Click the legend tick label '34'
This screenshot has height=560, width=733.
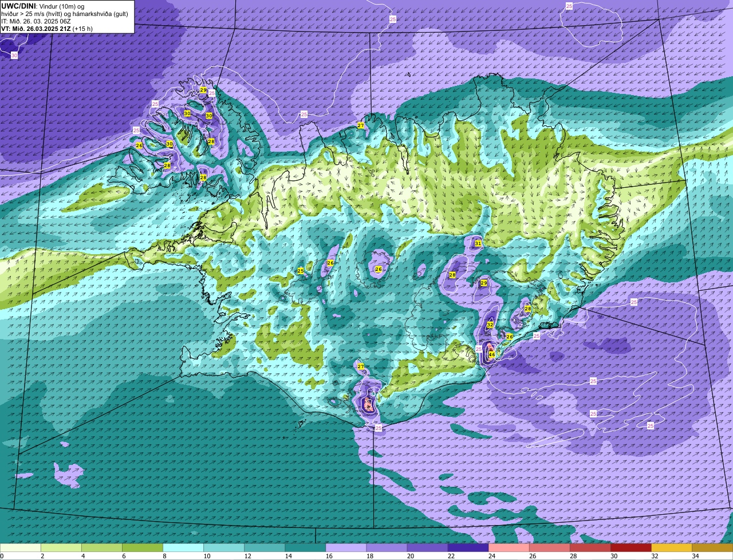tap(695, 556)
